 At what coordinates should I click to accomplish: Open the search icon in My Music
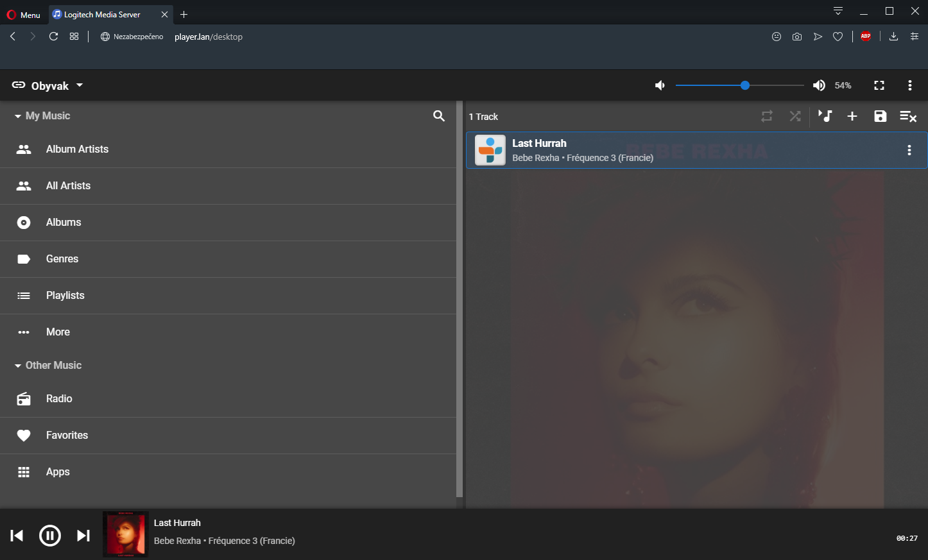point(439,116)
